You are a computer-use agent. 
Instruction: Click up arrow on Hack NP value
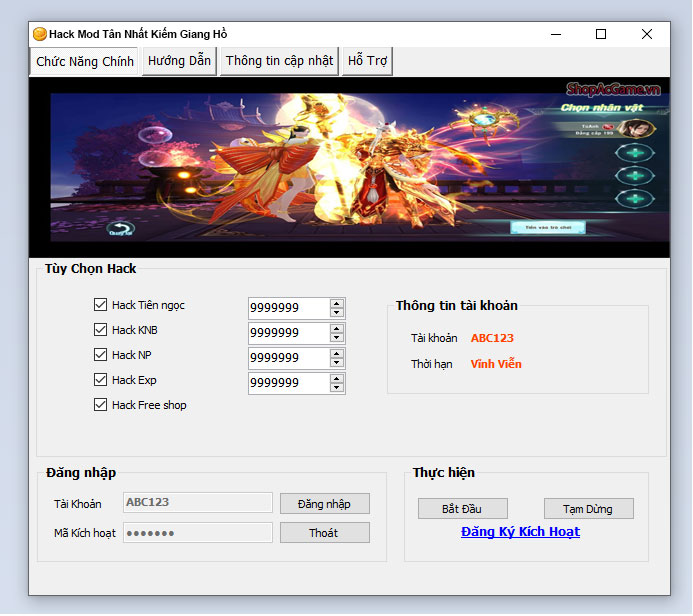337,354
